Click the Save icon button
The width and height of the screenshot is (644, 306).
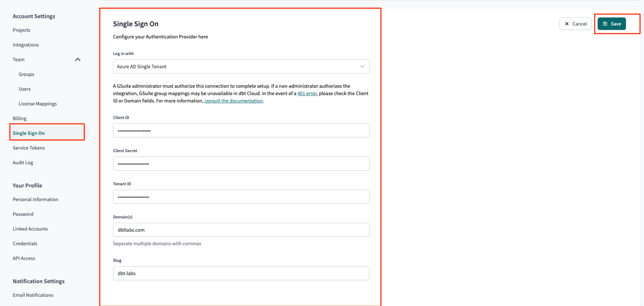coord(612,23)
